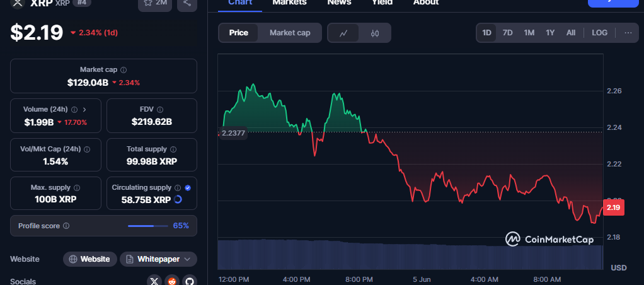Open FDV info icon
The width and height of the screenshot is (644, 285).
pyautogui.click(x=160, y=109)
